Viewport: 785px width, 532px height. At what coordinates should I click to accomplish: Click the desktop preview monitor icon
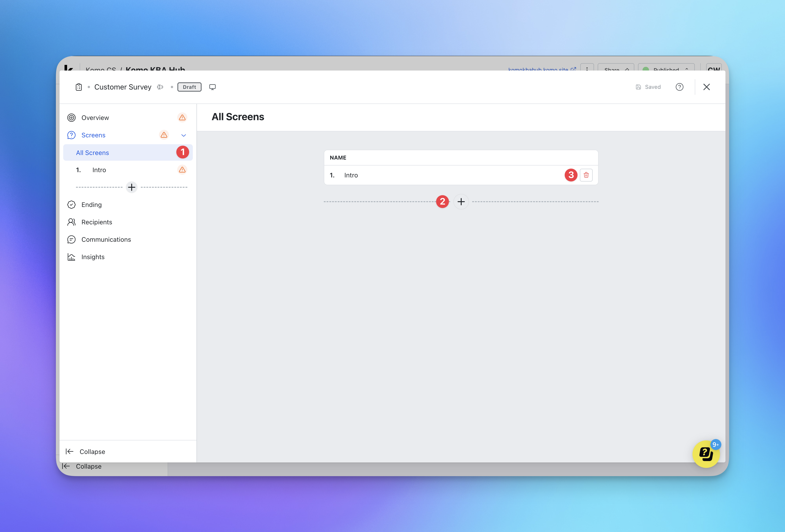point(213,87)
